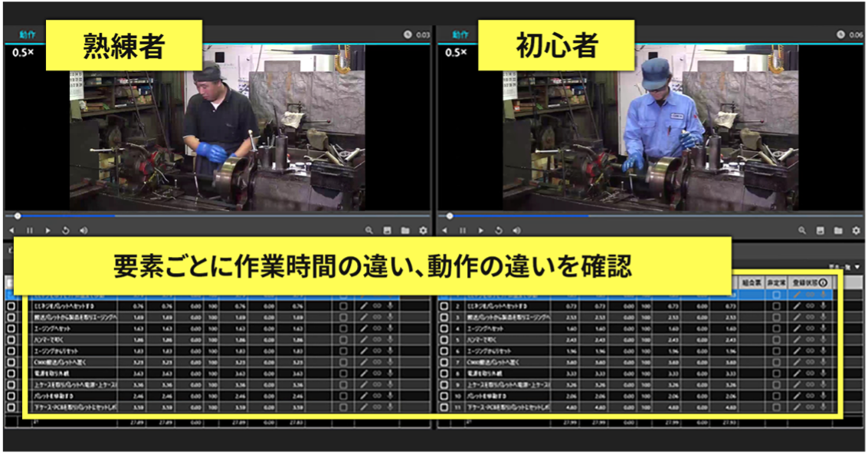Open the save icon below the 初心者 video
This screenshot has width=868, height=454.
coord(819,230)
